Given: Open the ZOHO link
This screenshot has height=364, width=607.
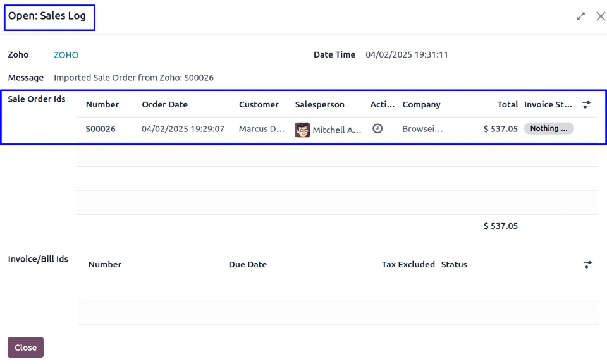Looking at the screenshot, I should [66, 55].
